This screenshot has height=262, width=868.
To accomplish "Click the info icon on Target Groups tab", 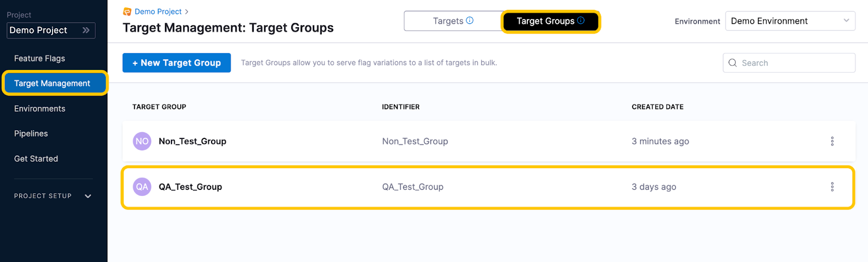I will (x=580, y=21).
